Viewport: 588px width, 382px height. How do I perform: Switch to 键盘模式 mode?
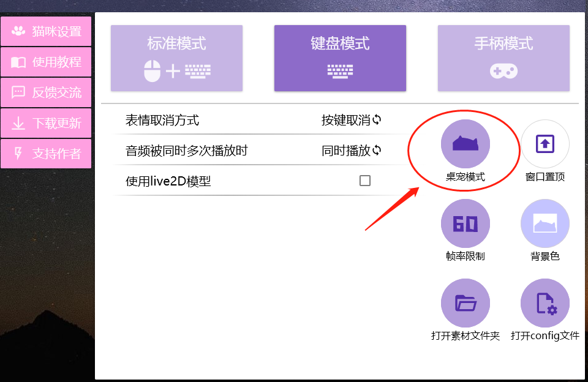coord(340,58)
